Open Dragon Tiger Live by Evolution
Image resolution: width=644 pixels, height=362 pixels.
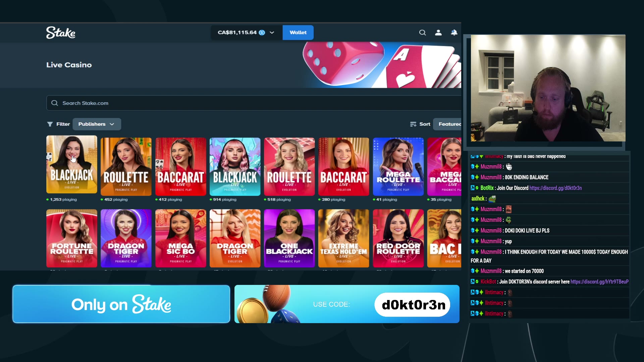coord(235,238)
